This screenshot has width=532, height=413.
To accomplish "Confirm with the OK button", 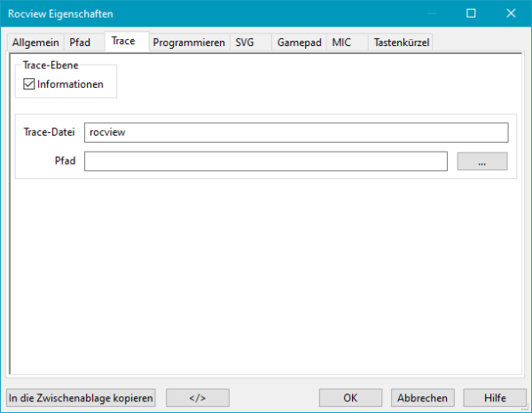I will click(350, 398).
